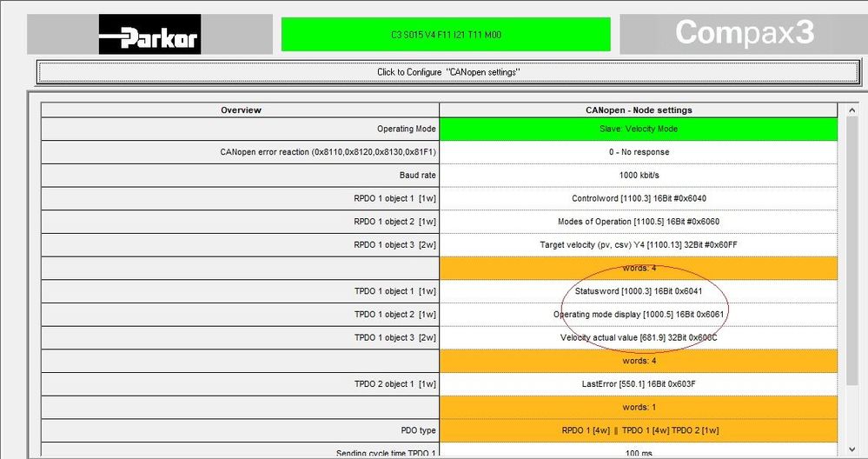Click the scrollbar down arrow

point(851,449)
